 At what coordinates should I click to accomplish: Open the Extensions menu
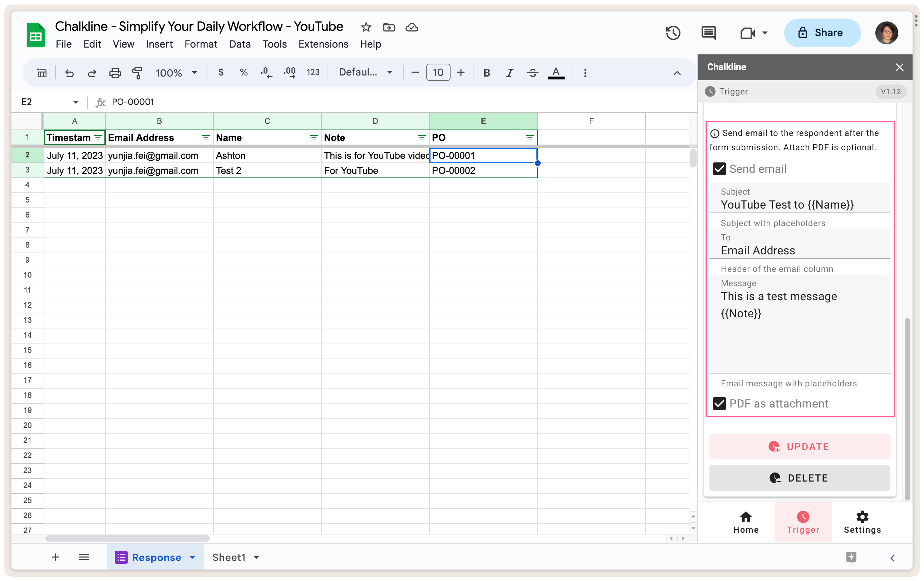[323, 44]
